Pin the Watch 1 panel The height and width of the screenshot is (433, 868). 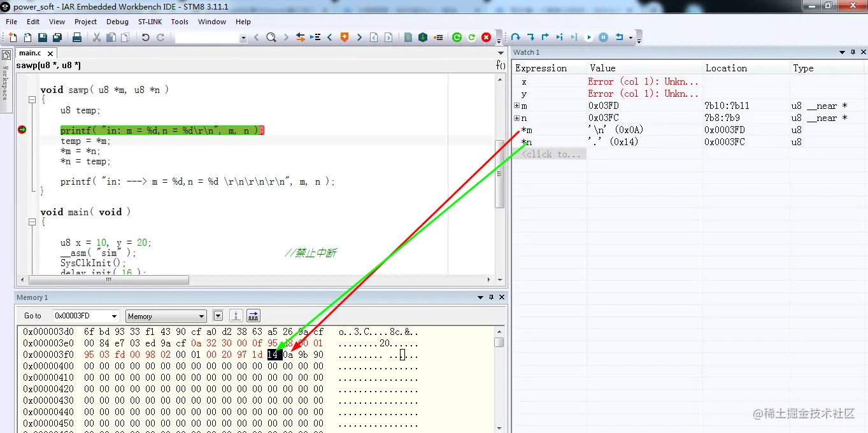point(852,52)
